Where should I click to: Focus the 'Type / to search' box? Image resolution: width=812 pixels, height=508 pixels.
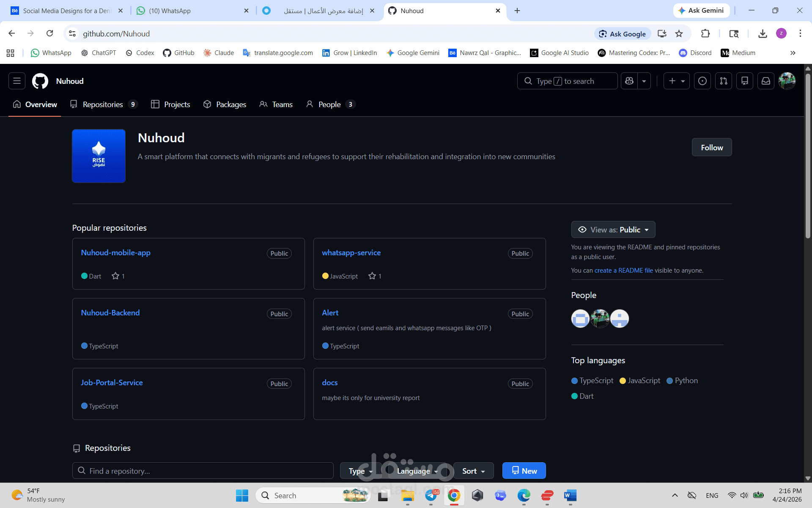(567, 81)
